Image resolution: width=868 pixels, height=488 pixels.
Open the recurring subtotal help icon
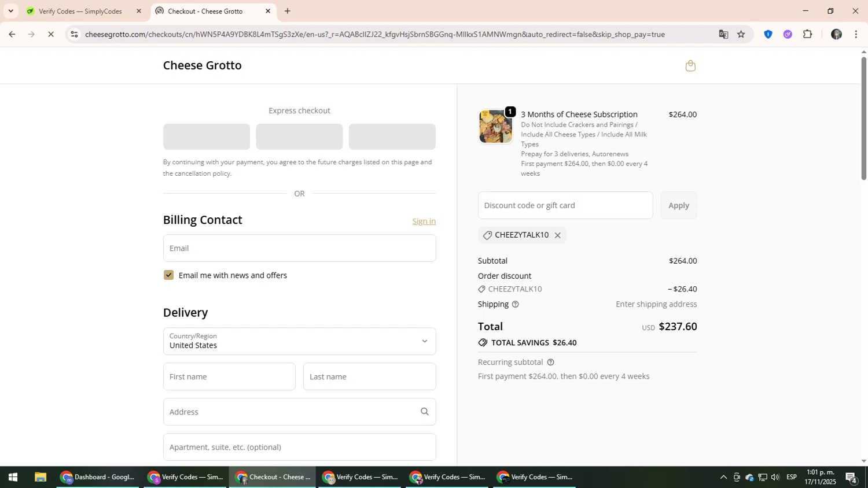coord(550,363)
